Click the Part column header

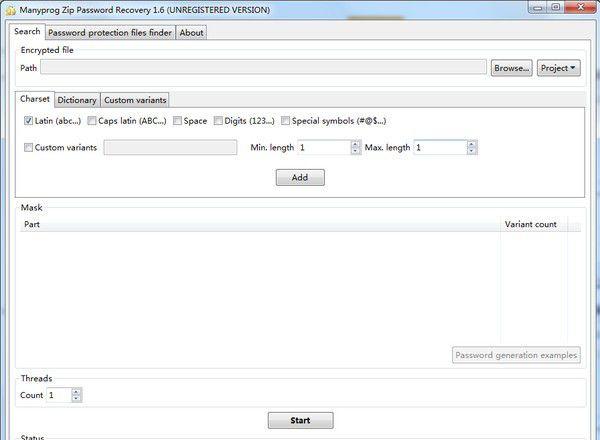coord(260,224)
